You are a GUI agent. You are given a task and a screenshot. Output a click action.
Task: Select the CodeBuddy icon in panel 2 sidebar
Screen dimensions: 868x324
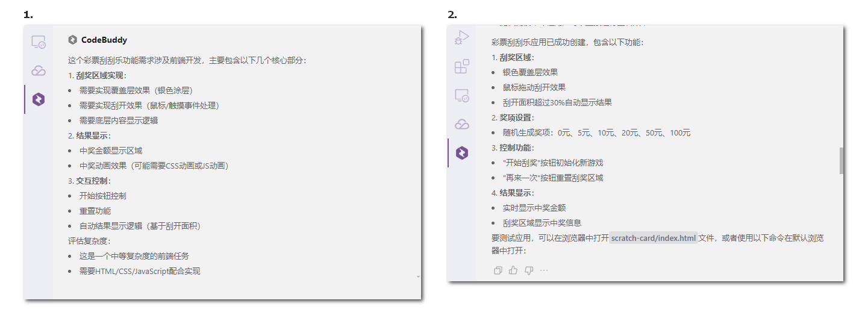pyautogui.click(x=462, y=153)
